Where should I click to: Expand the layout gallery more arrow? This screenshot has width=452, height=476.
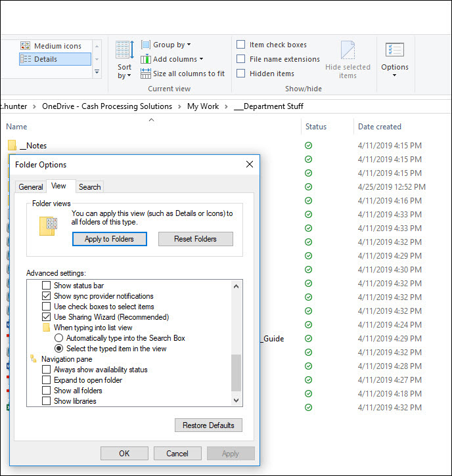pos(97,72)
